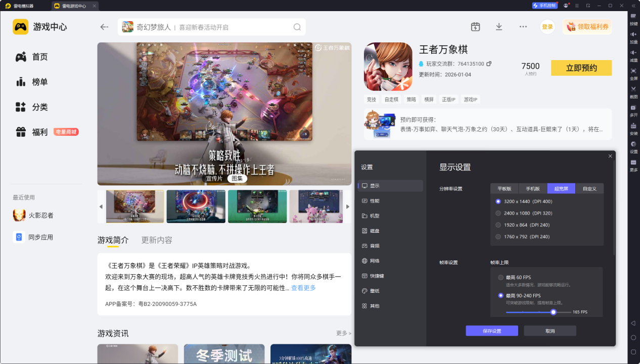The width and height of the screenshot is (640, 364).
Task: Open the hamburger menu in title bar
Action: click(x=577, y=6)
